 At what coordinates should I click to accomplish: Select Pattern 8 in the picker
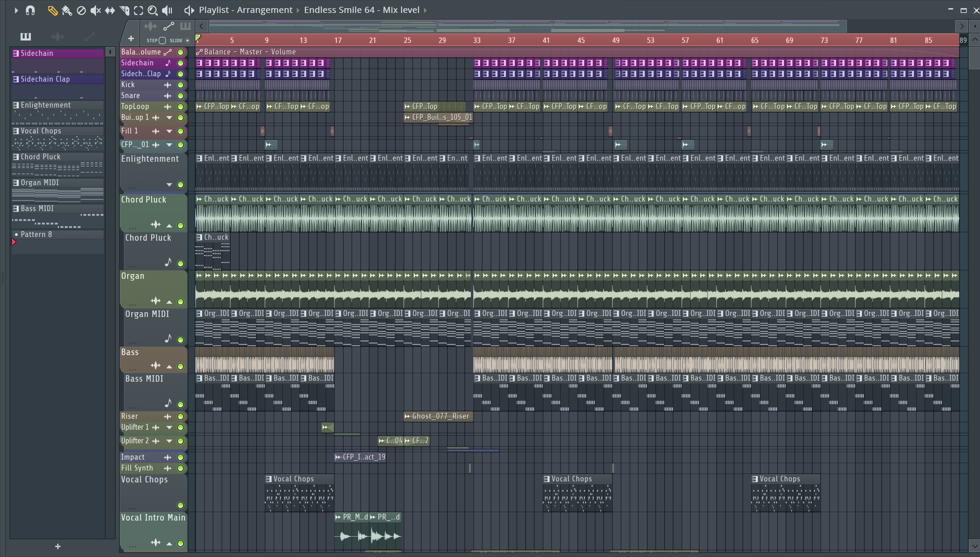[x=58, y=235]
